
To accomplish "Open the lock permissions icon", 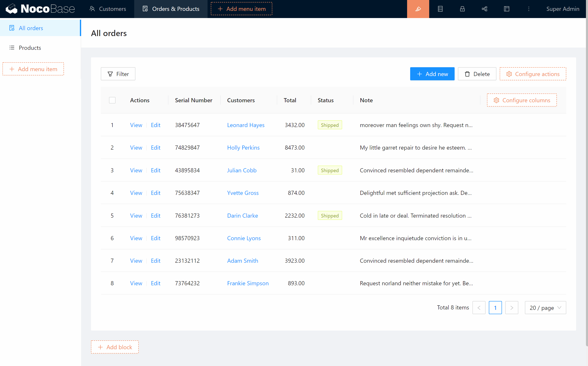I will [462, 9].
